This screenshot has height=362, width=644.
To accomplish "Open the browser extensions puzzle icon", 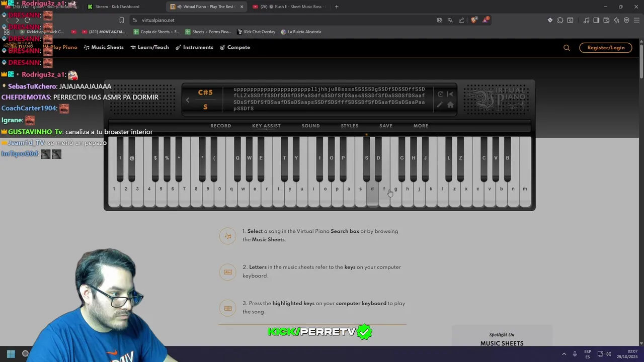I will (x=560, y=20).
